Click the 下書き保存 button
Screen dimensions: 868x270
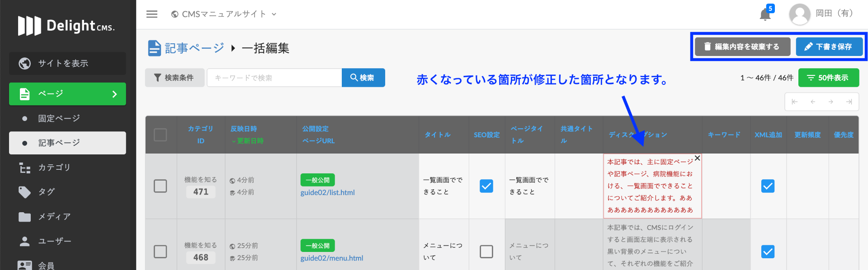coord(829,47)
